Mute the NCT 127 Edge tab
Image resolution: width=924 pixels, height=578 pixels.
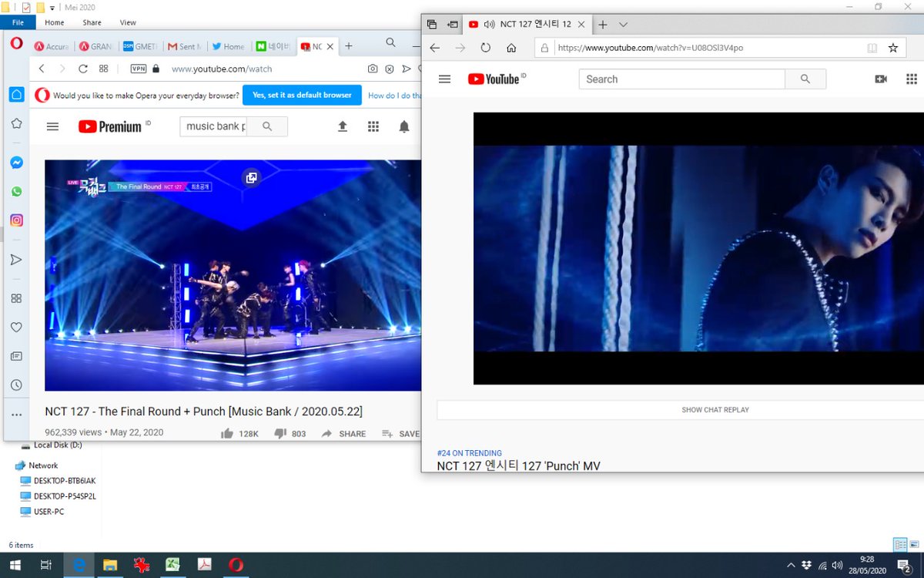tap(488, 25)
